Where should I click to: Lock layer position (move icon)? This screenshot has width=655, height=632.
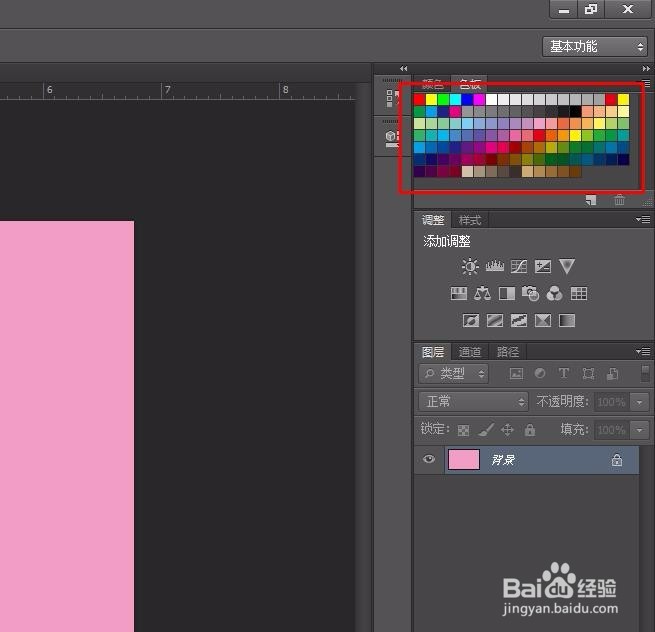pos(507,429)
